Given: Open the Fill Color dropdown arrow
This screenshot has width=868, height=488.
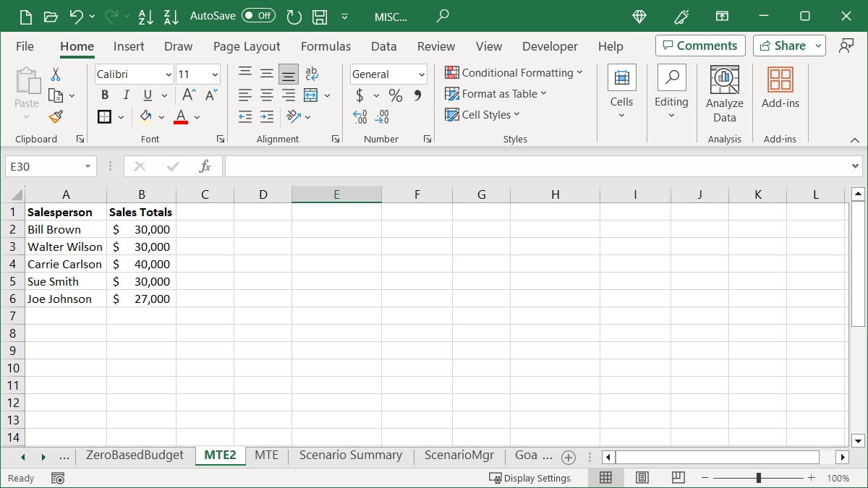Looking at the screenshot, I should 162,116.
